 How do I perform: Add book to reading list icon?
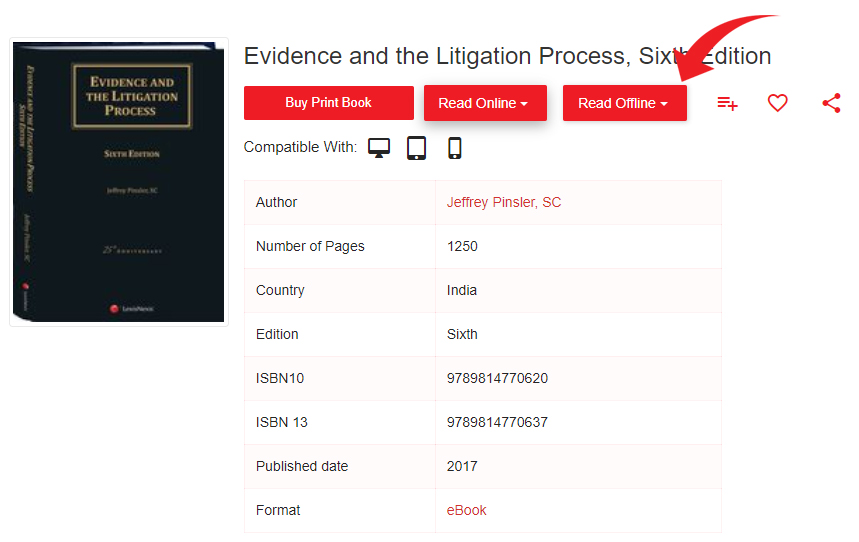(728, 103)
